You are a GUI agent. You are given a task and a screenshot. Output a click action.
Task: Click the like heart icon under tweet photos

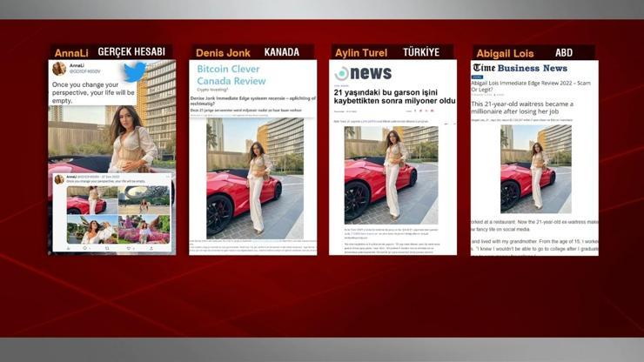pos(129,249)
